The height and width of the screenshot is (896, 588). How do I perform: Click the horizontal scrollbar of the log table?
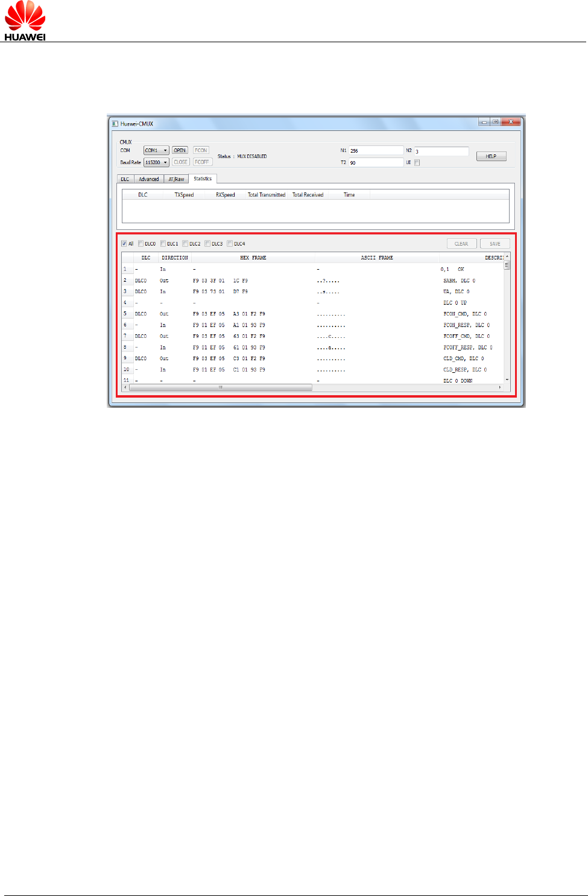tap(221, 387)
